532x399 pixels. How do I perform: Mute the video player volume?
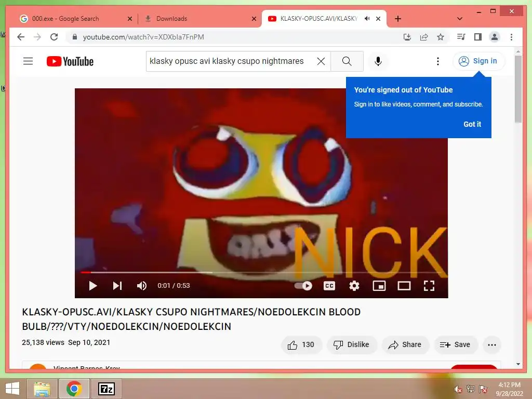point(141,286)
